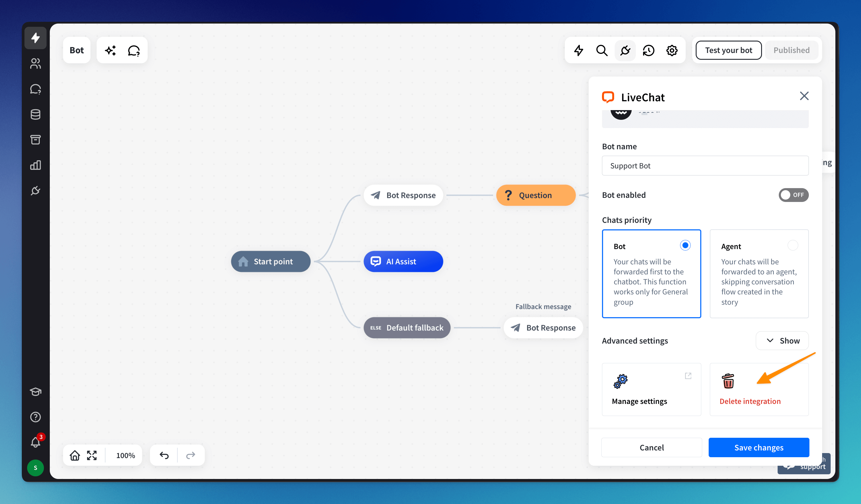
Task: Click the Delete integration card
Action: pos(759,389)
